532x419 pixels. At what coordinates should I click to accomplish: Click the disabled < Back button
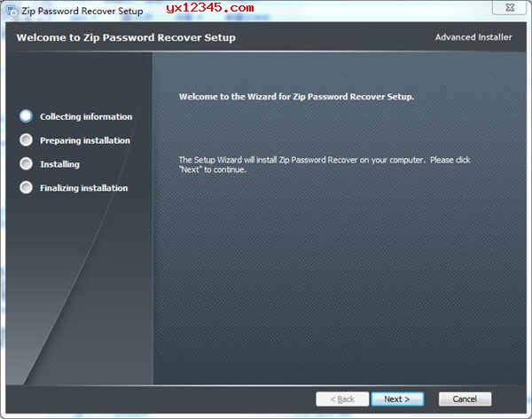342,399
